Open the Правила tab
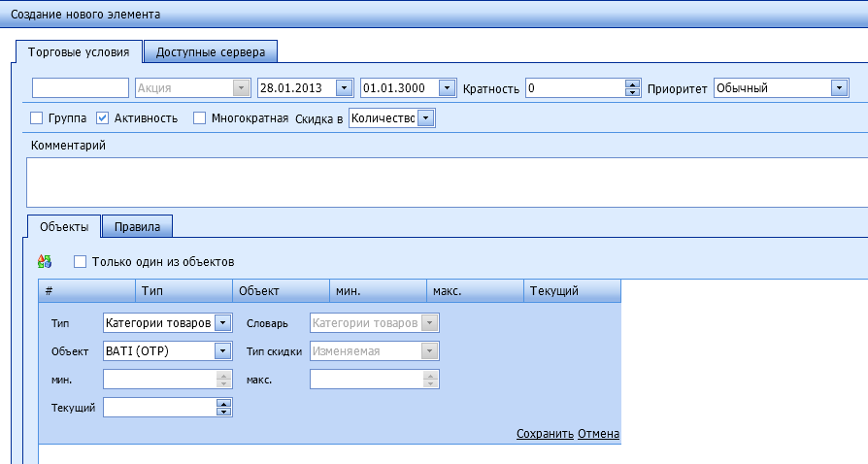The width and height of the screenshot is (868, 464). point(137,226)
